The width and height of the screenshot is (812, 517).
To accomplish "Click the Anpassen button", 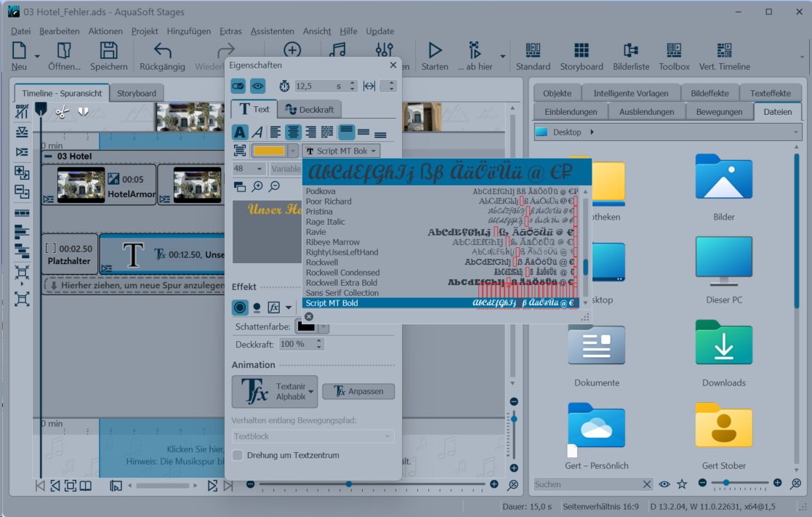I will click(358, 391).
